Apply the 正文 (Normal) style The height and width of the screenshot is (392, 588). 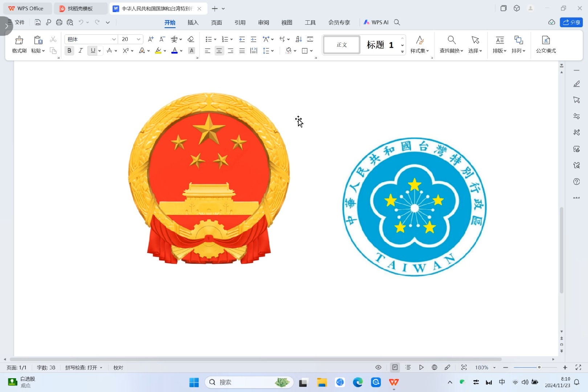click(x=342, y=45)
